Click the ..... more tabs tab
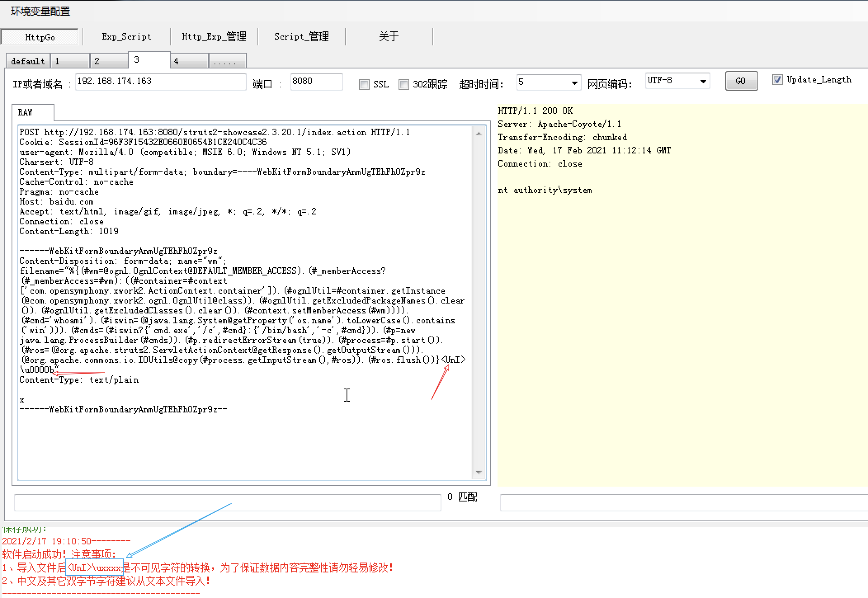The height and width of the screenshot is (598, 868). [227, 61]
